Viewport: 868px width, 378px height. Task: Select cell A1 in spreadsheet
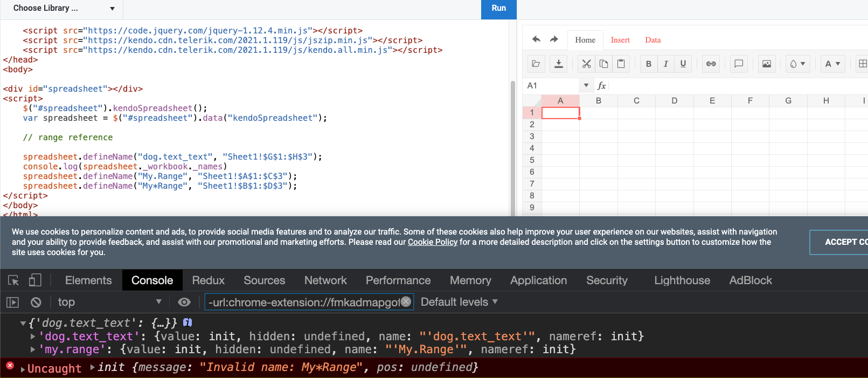(x=560, y=113)
